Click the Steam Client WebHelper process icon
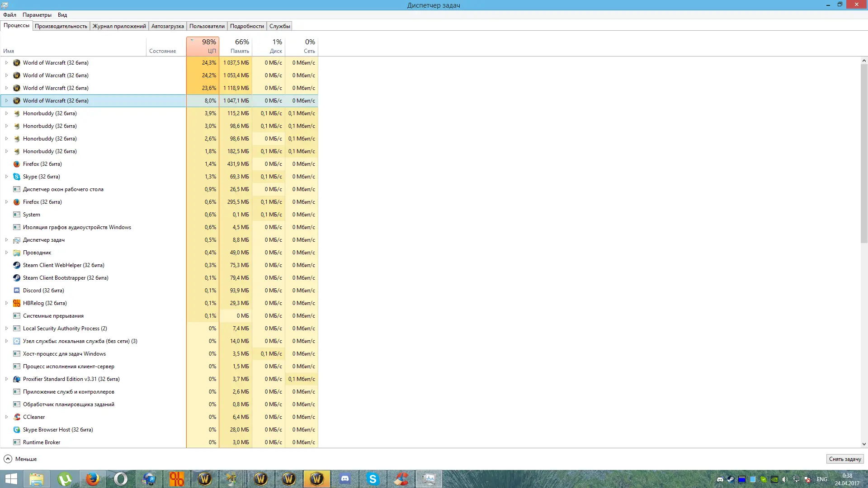 click(17, 265)
